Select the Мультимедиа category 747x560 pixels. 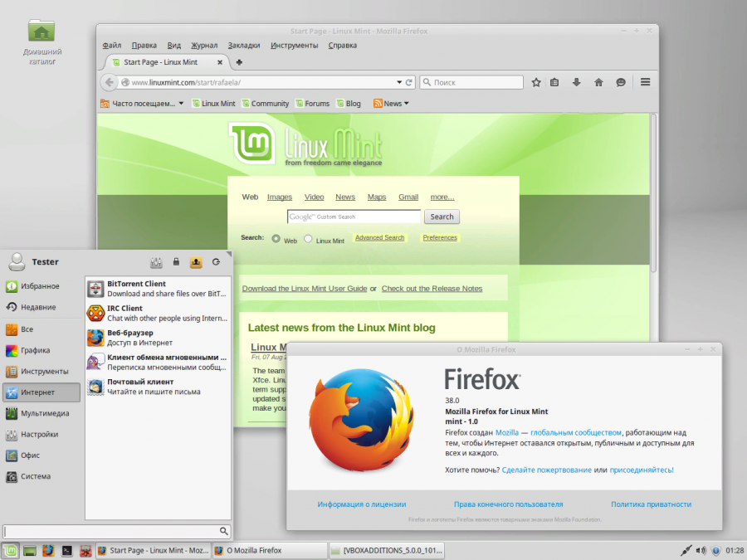click(41, 413)
